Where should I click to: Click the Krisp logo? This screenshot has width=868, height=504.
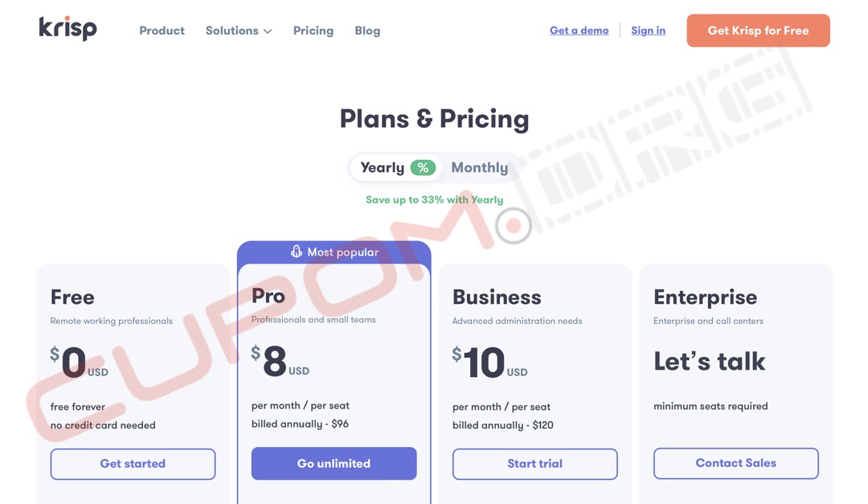(x=68, y=29)
